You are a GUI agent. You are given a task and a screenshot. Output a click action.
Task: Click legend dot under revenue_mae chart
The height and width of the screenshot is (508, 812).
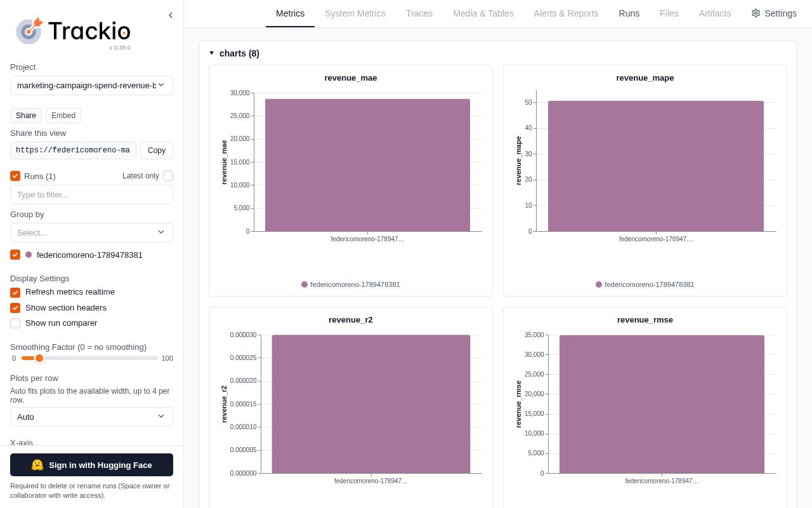[x=304, y=284]
